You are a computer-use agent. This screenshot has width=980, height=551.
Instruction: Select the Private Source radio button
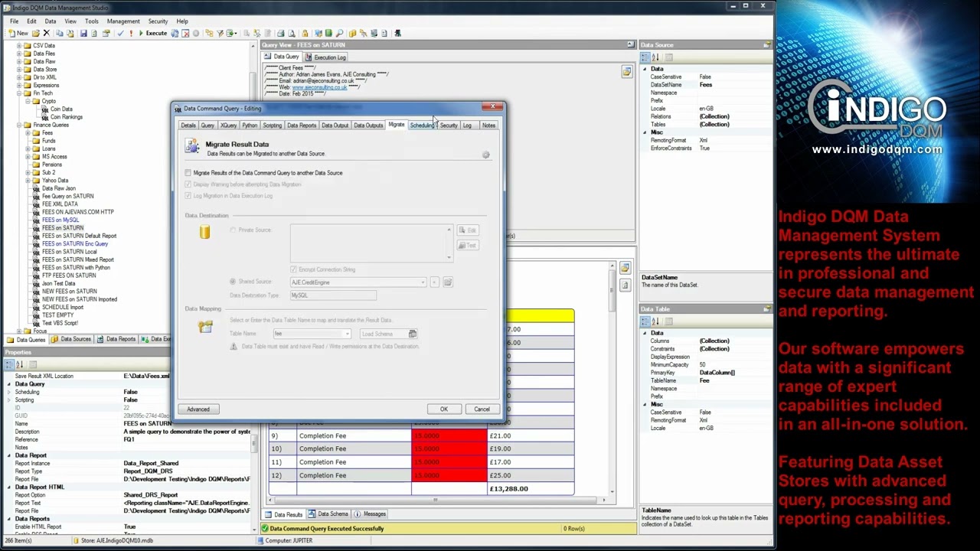(x=233, y=230)
